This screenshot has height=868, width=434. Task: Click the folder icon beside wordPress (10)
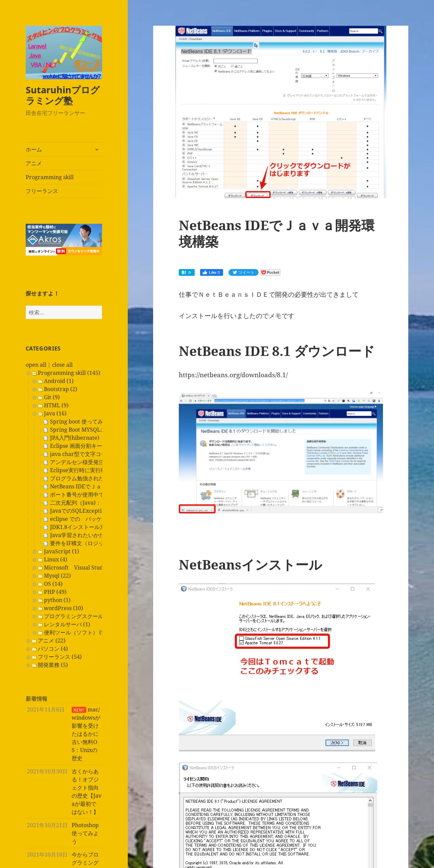click(40, 608)
